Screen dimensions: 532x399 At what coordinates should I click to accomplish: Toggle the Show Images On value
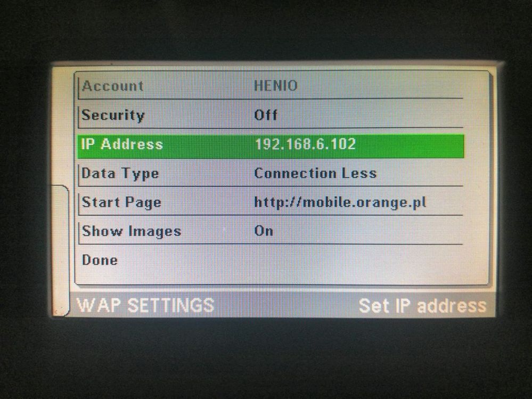[x=264, y=231]
